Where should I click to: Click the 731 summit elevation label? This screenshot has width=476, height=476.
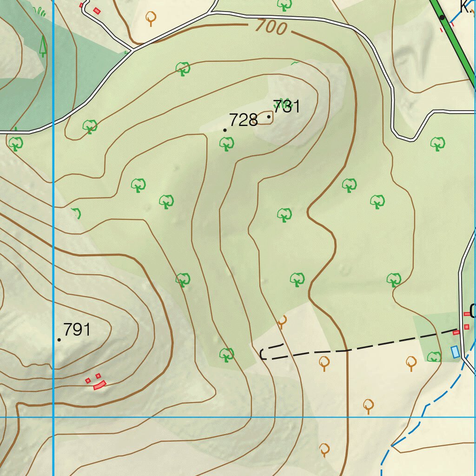pos(286,106)
